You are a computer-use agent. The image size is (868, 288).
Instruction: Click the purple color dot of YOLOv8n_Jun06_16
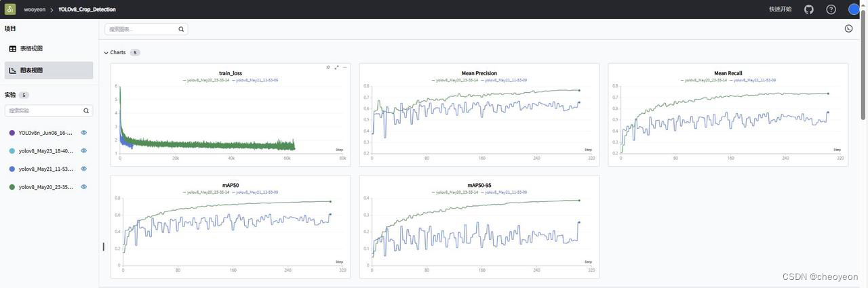(12, 133)
